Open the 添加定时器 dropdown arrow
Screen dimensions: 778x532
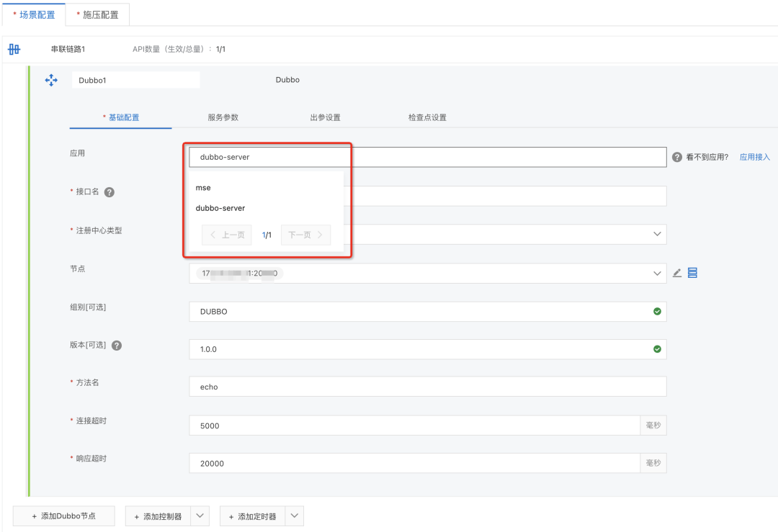coord(294,516)
